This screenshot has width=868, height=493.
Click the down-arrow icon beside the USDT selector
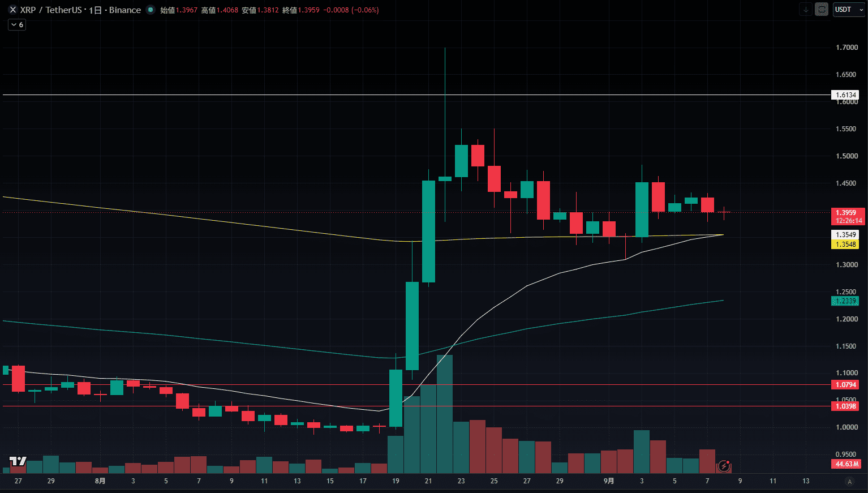[805, 10]
